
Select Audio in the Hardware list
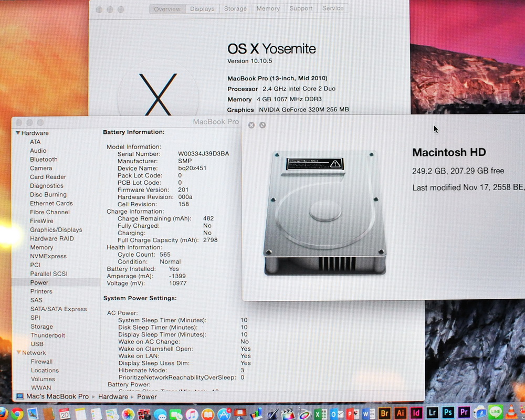(x=38, y=151)
